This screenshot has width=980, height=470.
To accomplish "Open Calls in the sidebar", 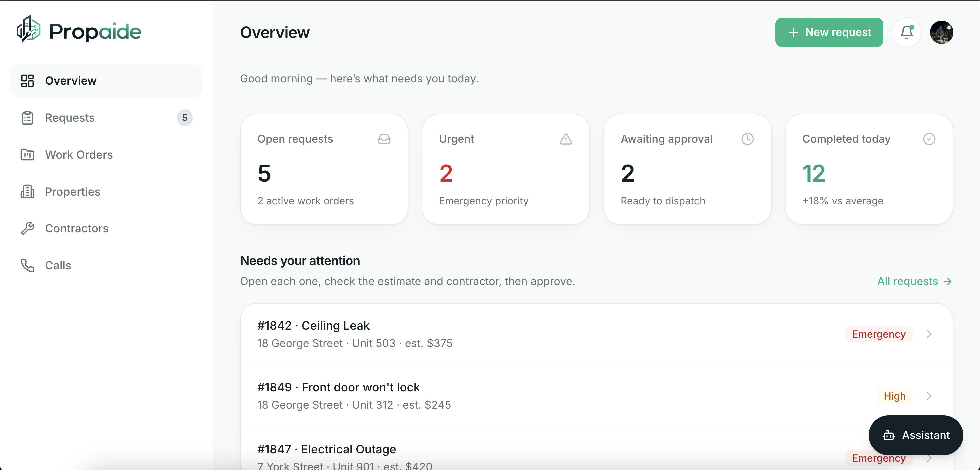I will point(106,265).
